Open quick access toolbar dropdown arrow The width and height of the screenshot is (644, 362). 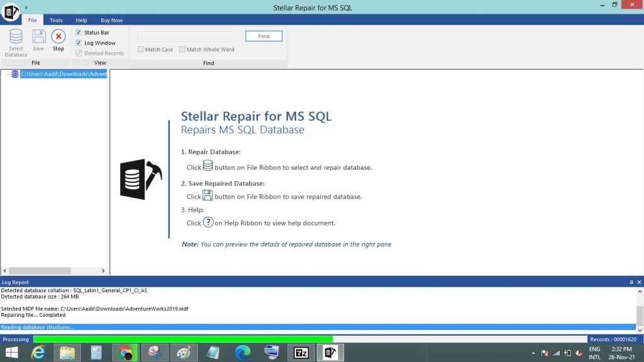pyautogui.click(x=26, y=8)
